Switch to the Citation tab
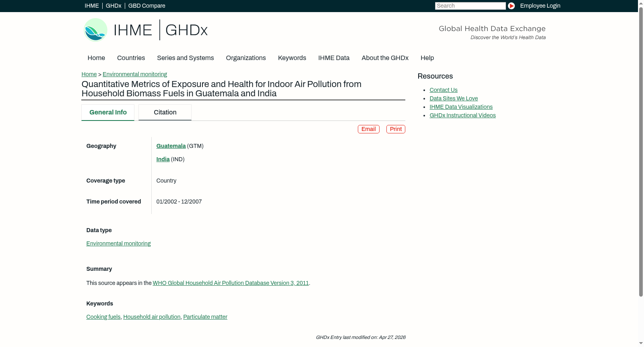The width and height of the screenshot is (644, 347). (x=165, y=112)
